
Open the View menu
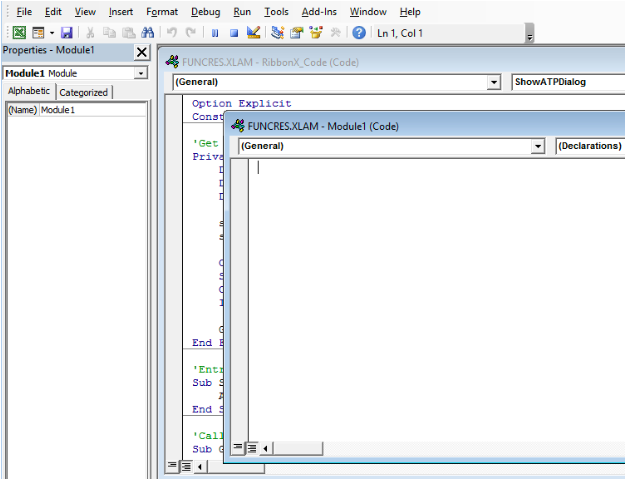[x=85, y=12]
